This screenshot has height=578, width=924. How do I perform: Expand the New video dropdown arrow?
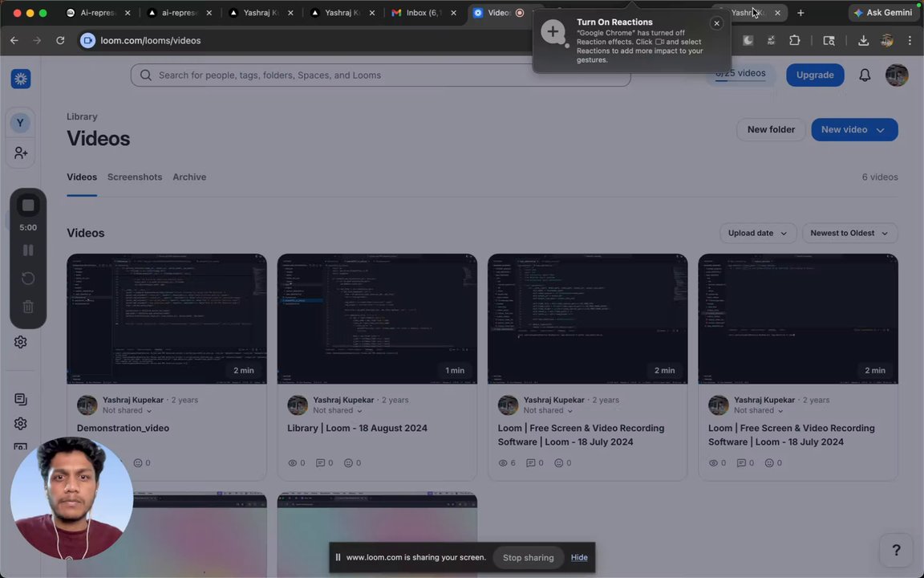pyautogui.click(x=881, y=130)
